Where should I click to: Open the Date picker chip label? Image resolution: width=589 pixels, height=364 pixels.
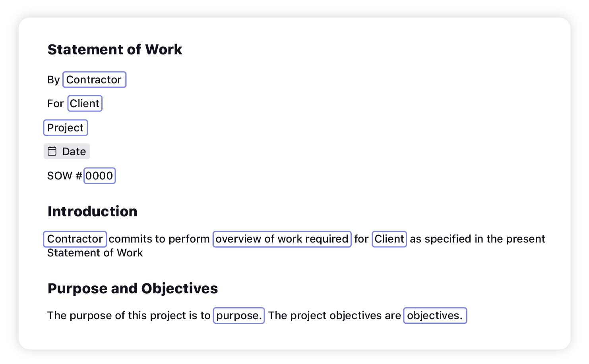tap(74, 152)
